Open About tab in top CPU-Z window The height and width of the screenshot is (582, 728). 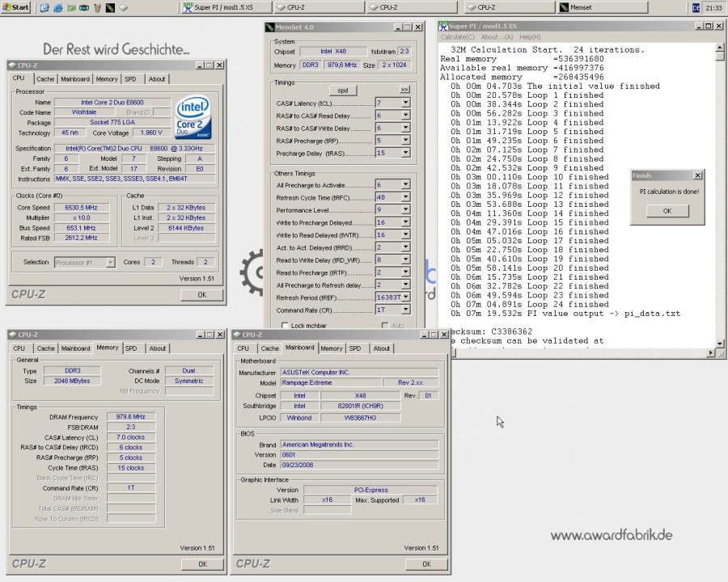[x=157, y=79]
